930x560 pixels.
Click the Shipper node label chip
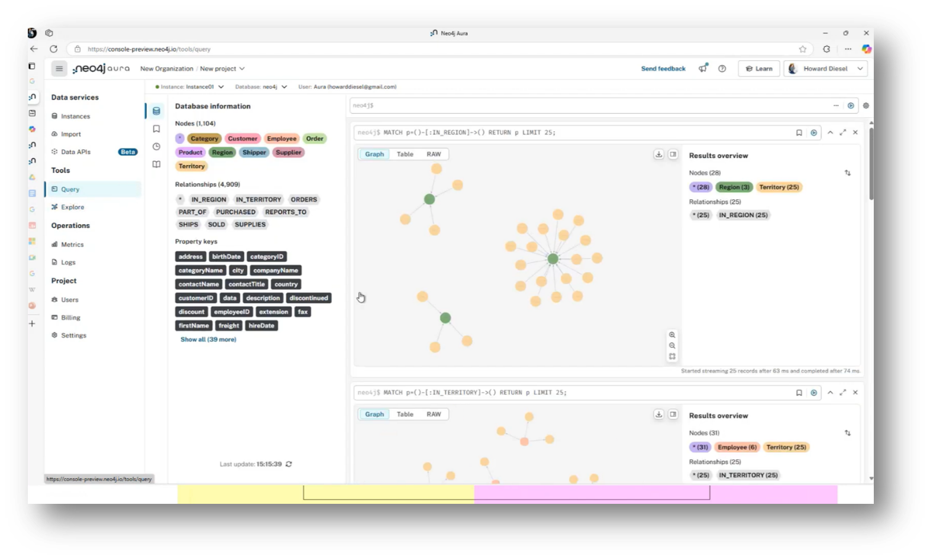(254, 153)
